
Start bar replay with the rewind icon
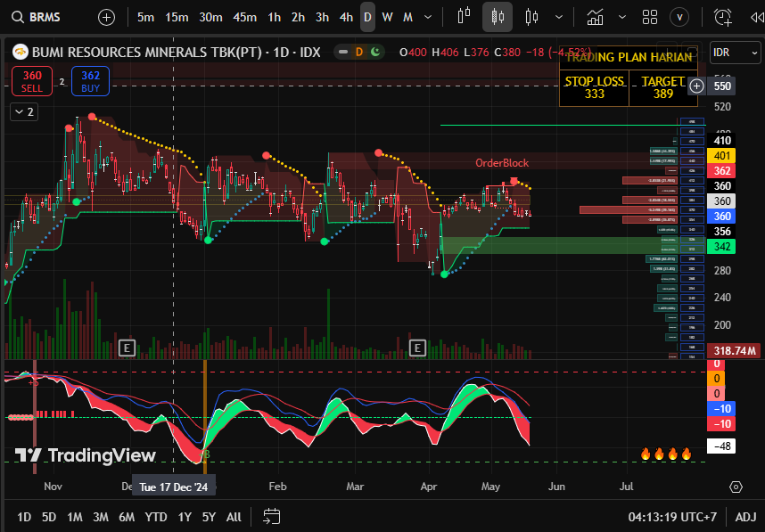[757, 18]
